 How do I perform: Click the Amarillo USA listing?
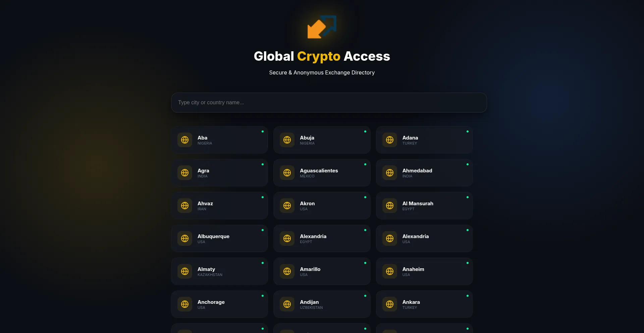click(x=322, y=271)
